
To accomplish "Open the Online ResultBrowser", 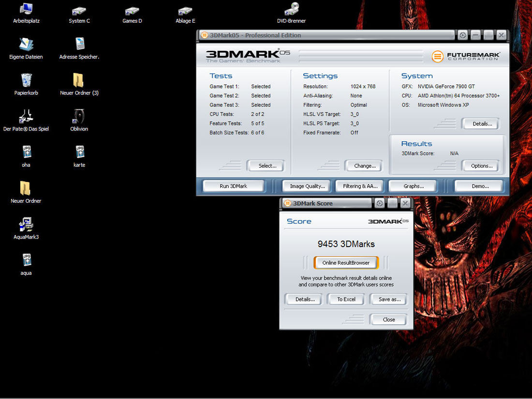I will pos(346,263).
